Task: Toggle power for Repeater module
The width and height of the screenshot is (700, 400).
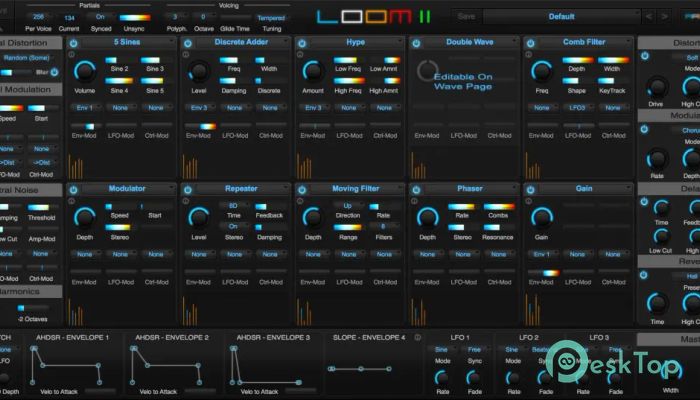Action: point(188,190)
